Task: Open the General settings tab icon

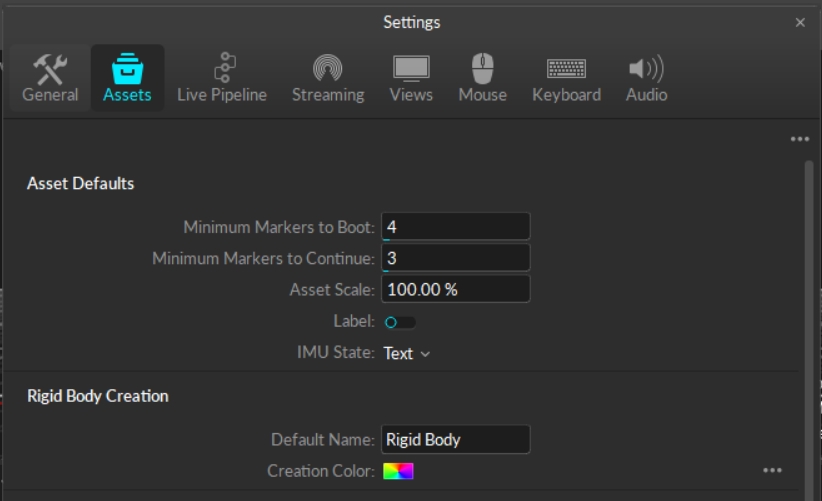Action: click(50, 69)
